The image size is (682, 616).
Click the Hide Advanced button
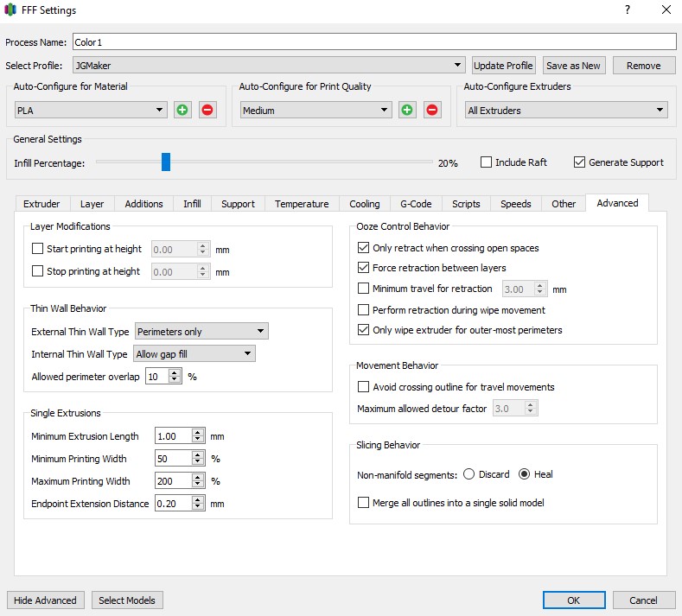click(45, 600)
